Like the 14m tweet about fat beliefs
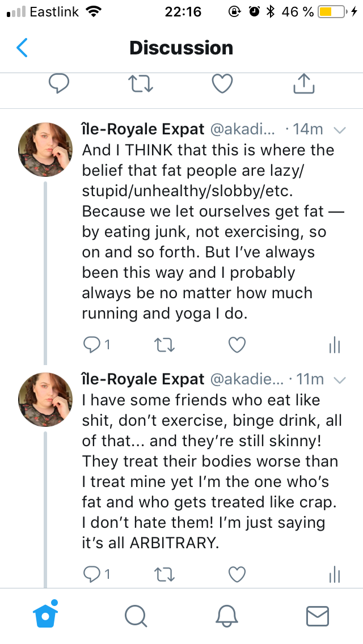Screen dimensions: 363x644 coord(237,344)
